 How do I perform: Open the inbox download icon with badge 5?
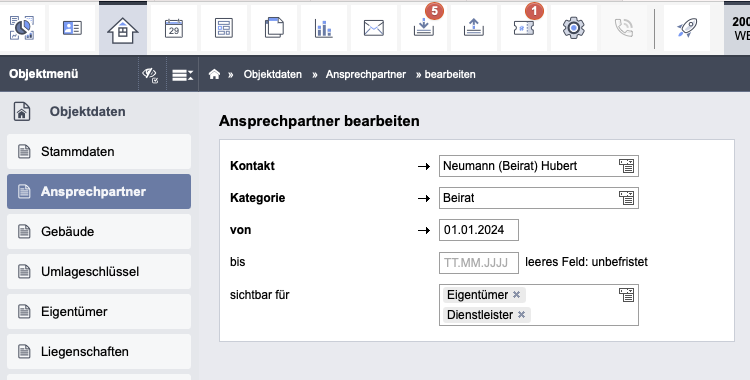424,28
